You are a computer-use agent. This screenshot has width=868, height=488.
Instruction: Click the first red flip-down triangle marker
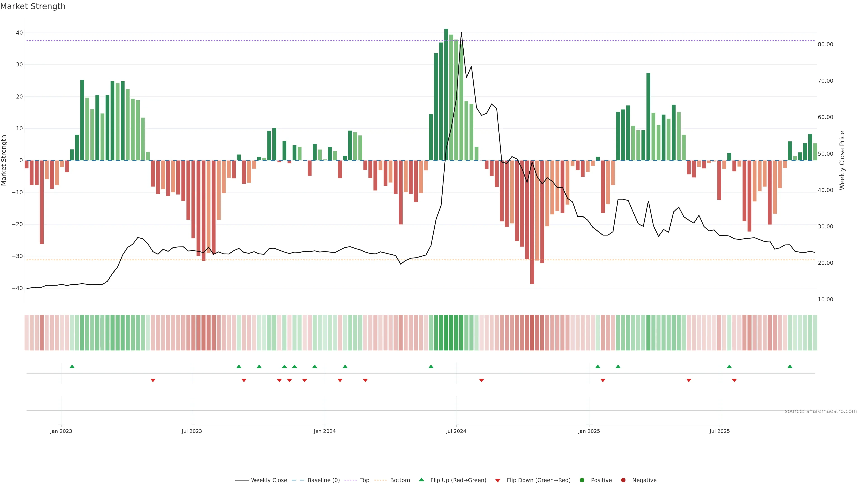(153, 380)
